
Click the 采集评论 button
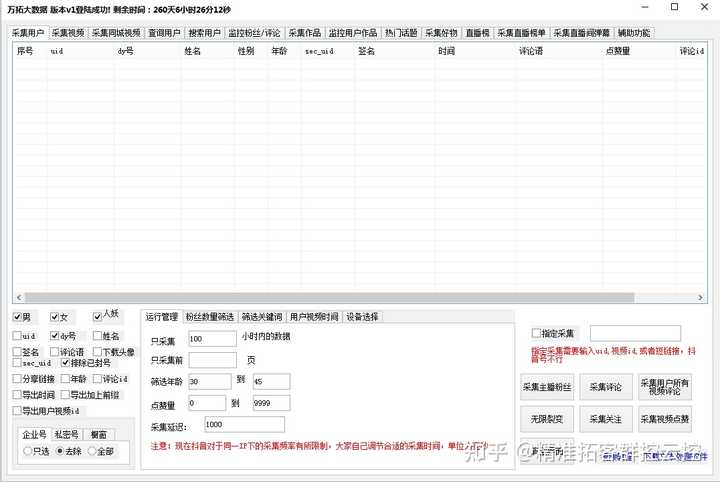pos(606,387)
